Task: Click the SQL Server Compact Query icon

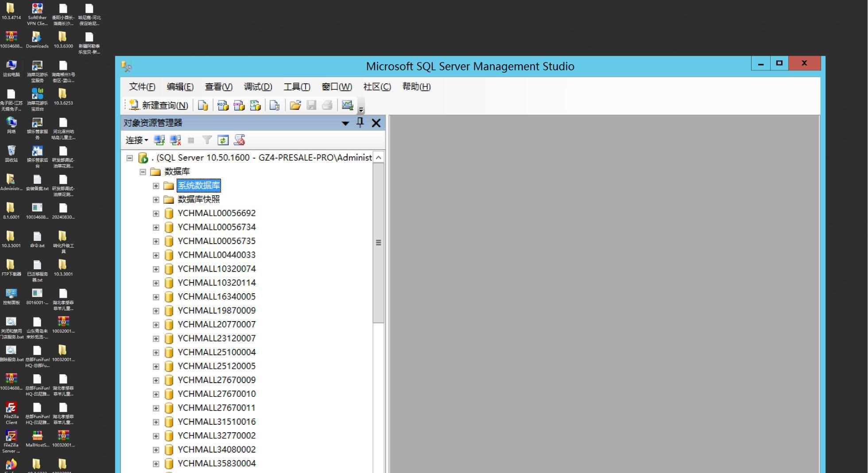Action: tap(275, 105)
